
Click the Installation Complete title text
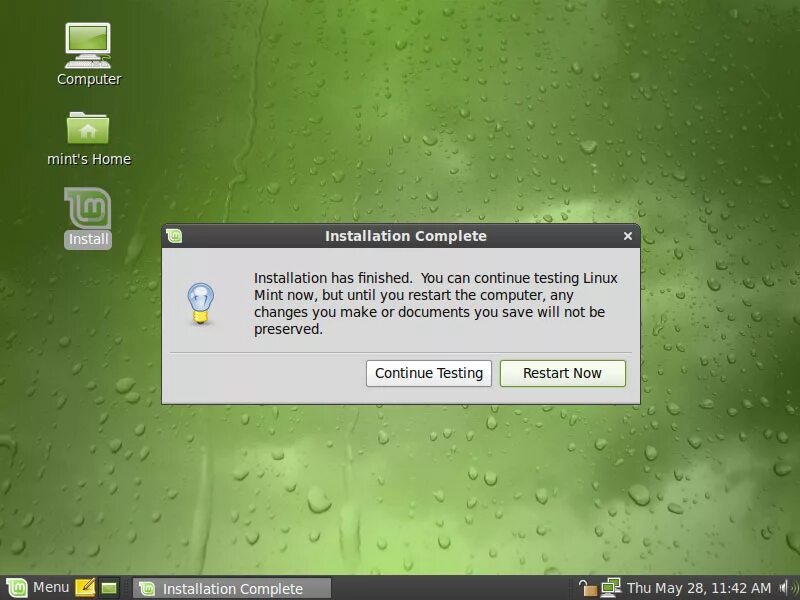point(406,236)
